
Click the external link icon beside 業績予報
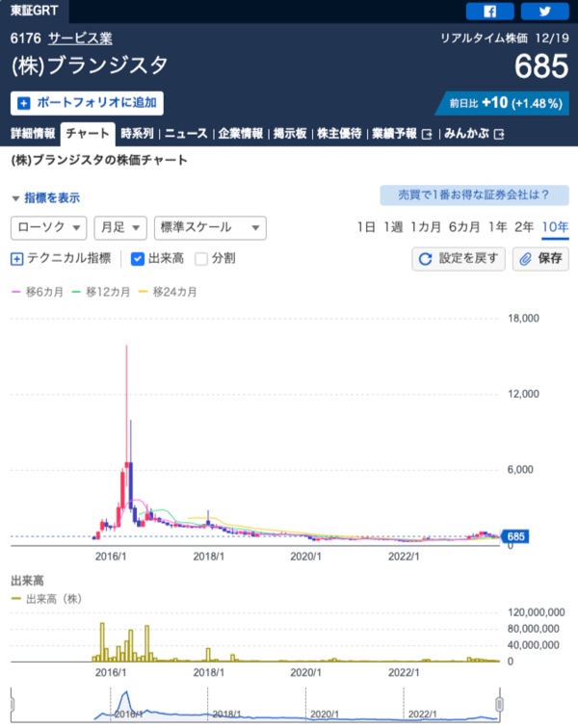coord(427,135)
